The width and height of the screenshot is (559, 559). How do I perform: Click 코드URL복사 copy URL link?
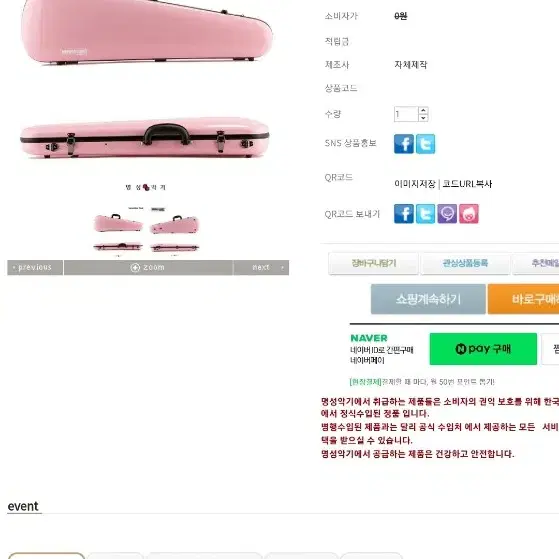(x=467, y=184)
